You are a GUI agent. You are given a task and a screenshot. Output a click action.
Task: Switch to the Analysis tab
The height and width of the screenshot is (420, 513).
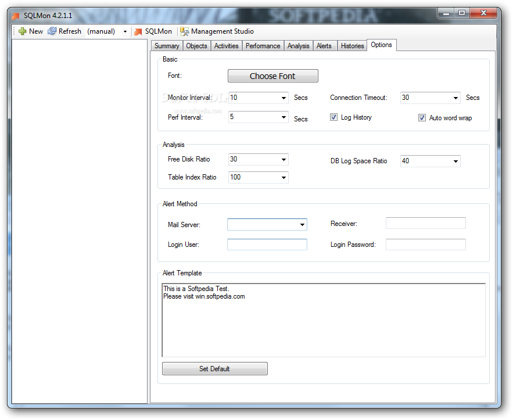click(x=299, y=46)
